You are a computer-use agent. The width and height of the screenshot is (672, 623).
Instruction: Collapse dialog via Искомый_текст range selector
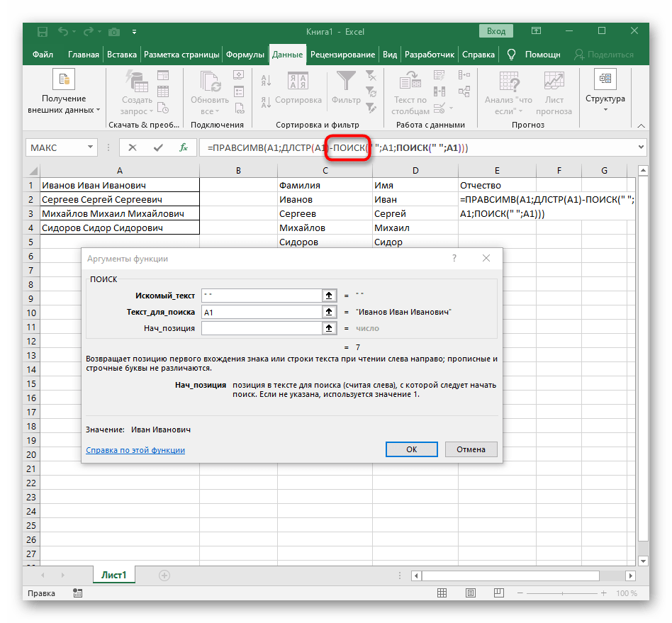pyautogui.click(x=329, y=296)
